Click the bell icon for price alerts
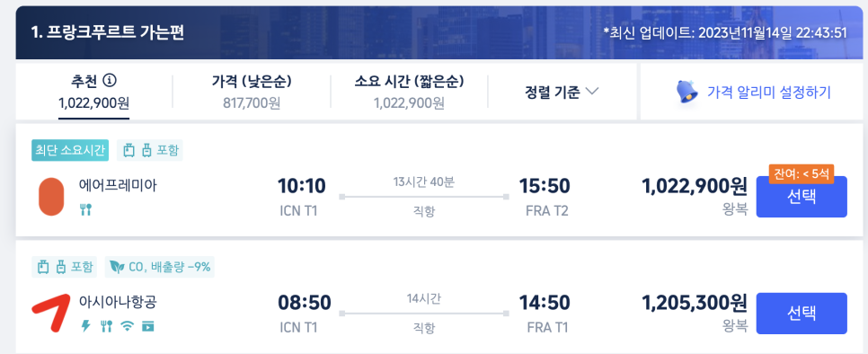 (x=687, y=92)
